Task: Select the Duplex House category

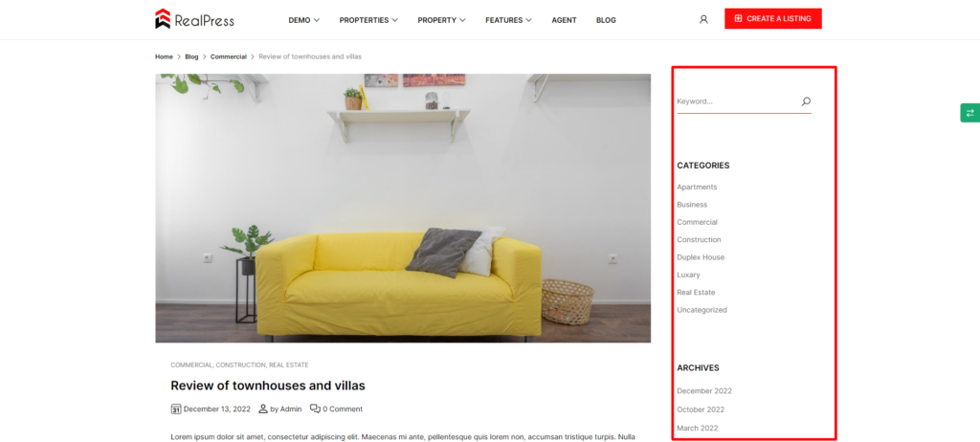Action: [x=701, y=257]
